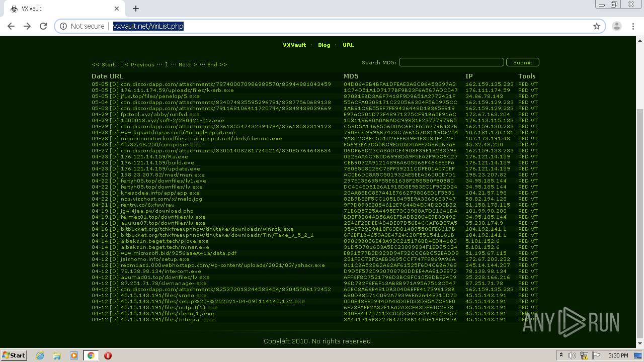Open 45.32.48.250/composer.exe link
This screenshot has width=644, height=362.
coord(160,145)
